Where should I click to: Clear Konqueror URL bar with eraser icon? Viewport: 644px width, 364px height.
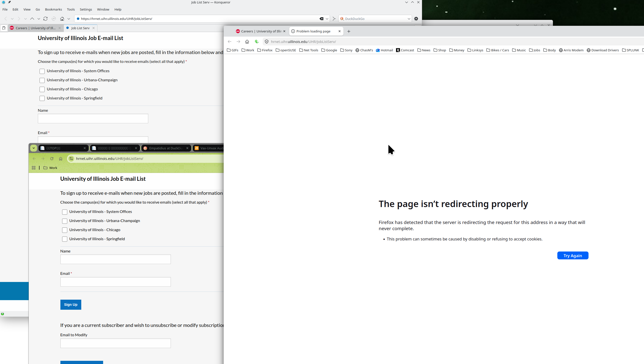(x=321, y=19)
